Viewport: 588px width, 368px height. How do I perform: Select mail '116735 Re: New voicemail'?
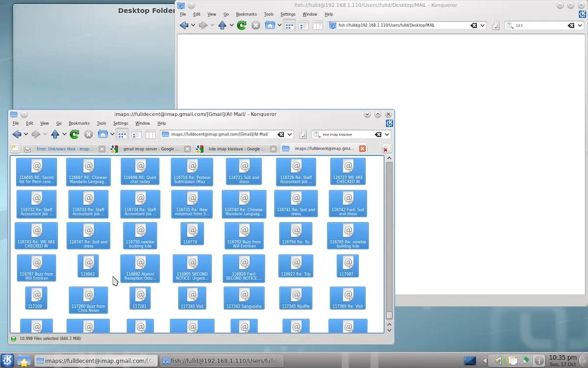[x=192, y=204]
